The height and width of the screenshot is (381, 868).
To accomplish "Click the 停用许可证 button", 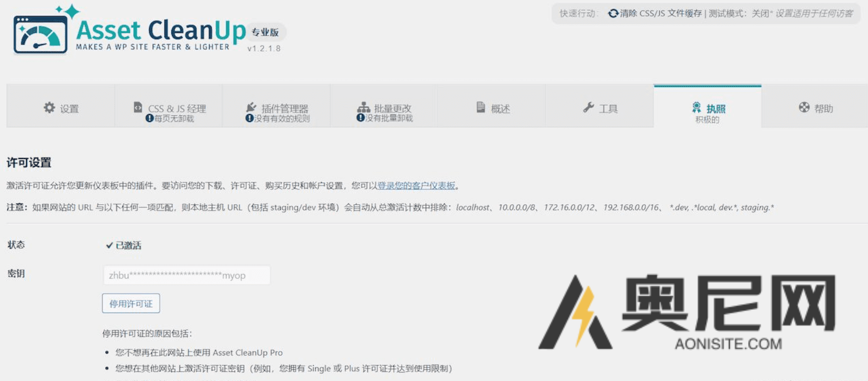I will tap(131, 304).
